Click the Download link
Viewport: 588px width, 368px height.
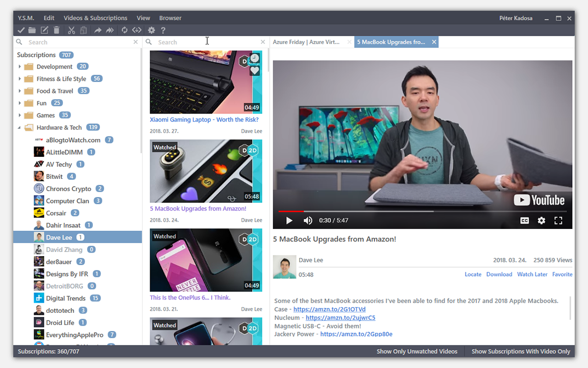(499, 274)
